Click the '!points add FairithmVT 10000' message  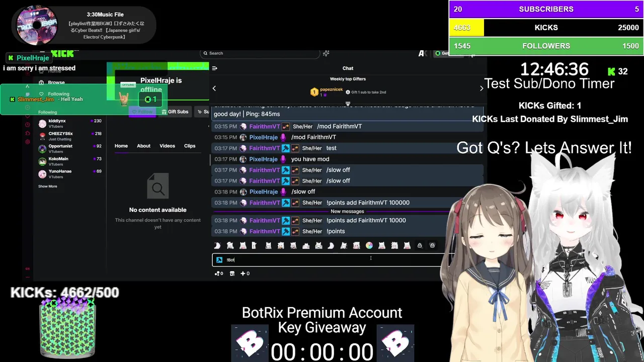pyautogui.click(x=366, y=220)
